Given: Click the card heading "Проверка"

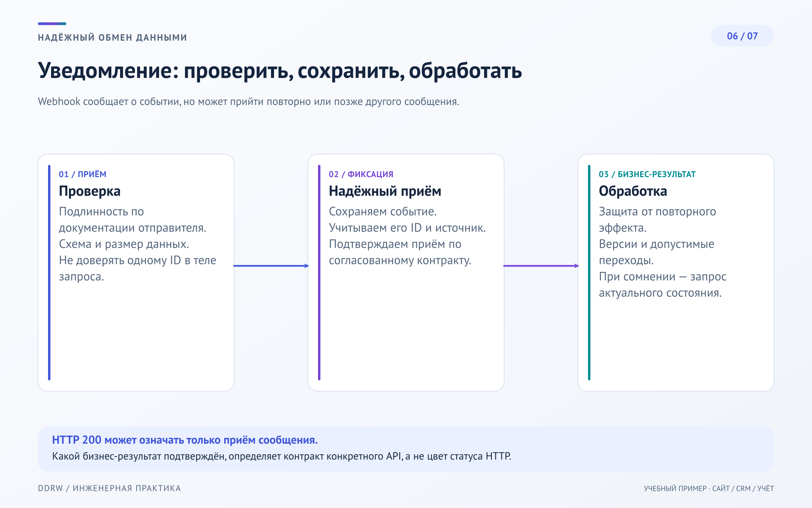Looking at the screenshot, I should pyautogui.click(x=90, y=191).
